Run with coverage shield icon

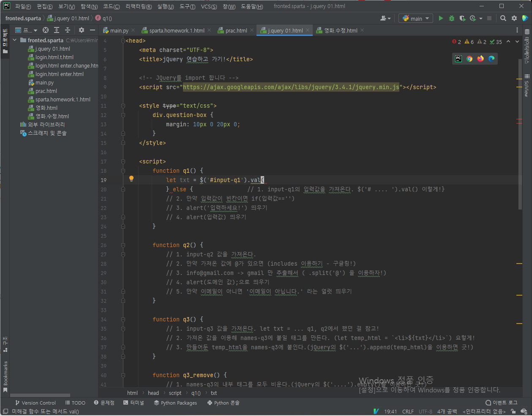tap(462, 18)
